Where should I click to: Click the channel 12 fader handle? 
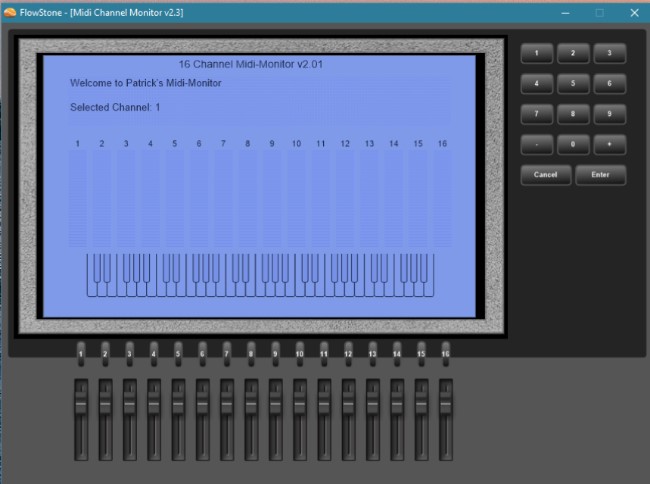click(348, 405)
